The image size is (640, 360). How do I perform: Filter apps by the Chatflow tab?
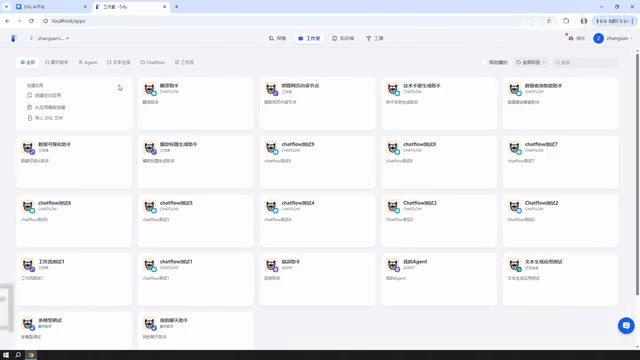coord(153,62)
